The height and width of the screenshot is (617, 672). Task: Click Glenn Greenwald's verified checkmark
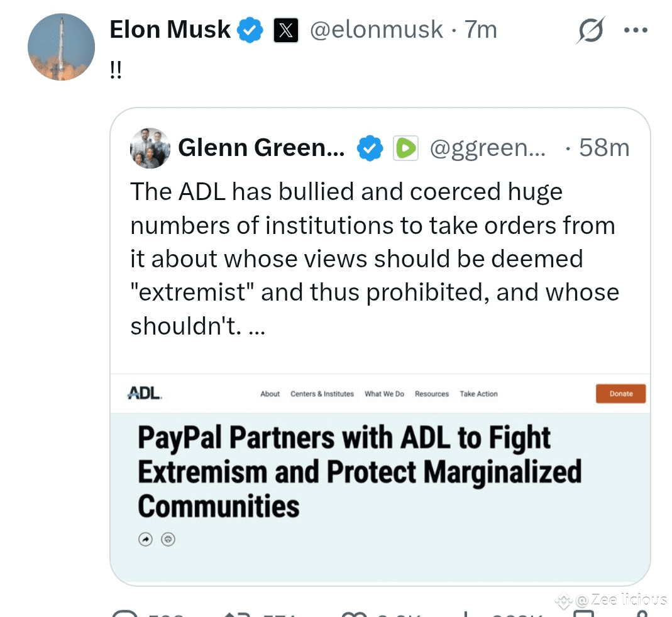tap(370, 148)
